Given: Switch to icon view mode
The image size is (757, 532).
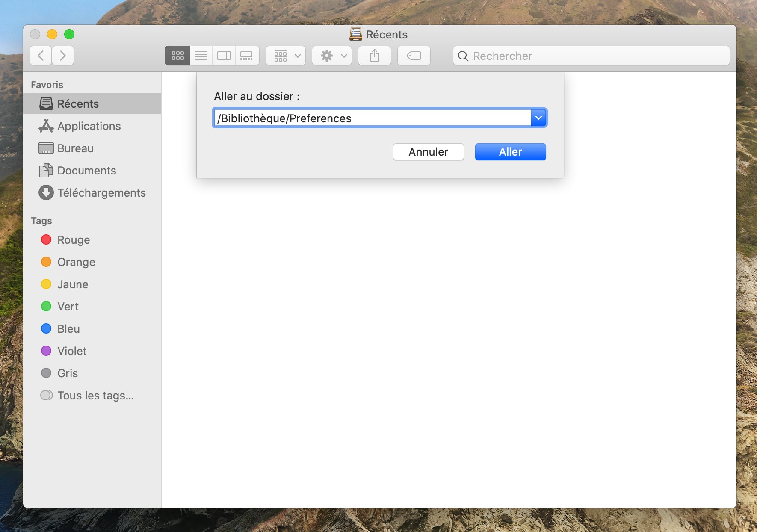Looking at the screenshot, I should tap(177, 56).
